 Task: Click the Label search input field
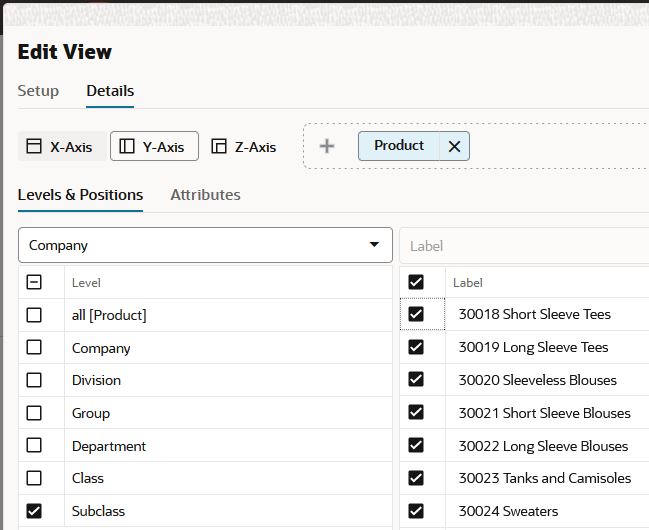click(x=524, y=246)
